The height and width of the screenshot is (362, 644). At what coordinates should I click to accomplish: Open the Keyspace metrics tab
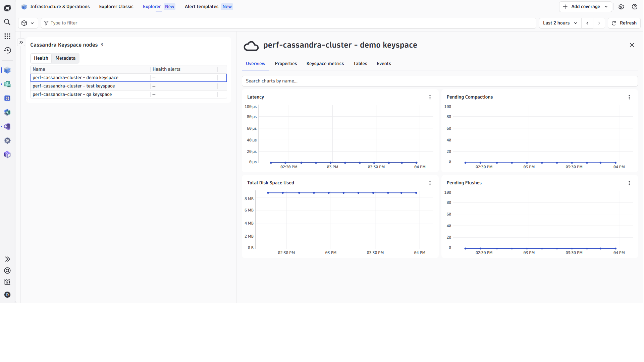coord(325,64)
